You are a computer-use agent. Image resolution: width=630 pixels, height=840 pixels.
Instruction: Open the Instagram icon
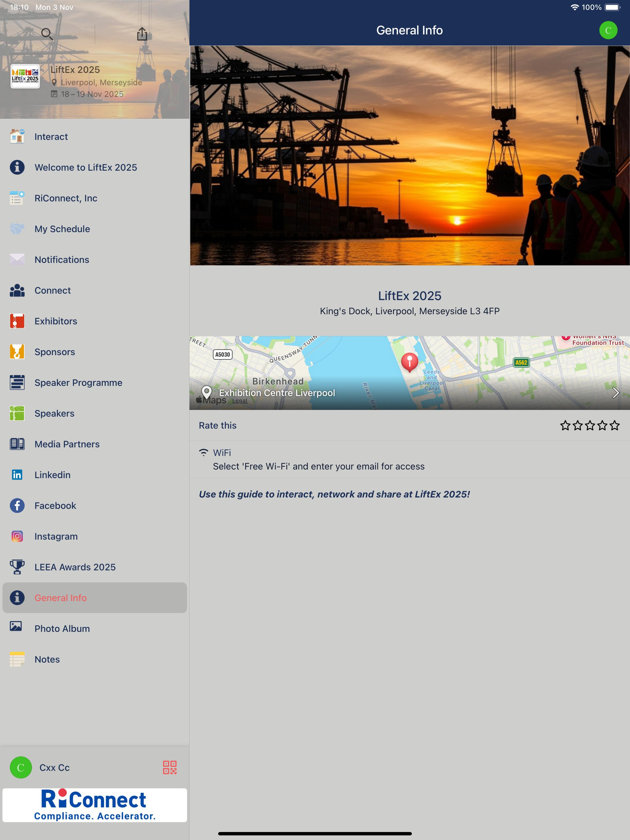pyautogui.click(x=17, y=536)
